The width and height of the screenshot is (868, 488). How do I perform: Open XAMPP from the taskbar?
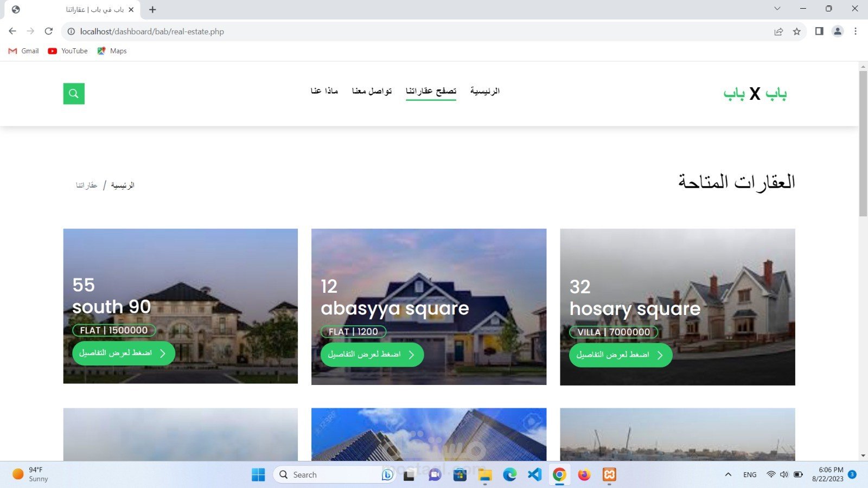point(609,475)
